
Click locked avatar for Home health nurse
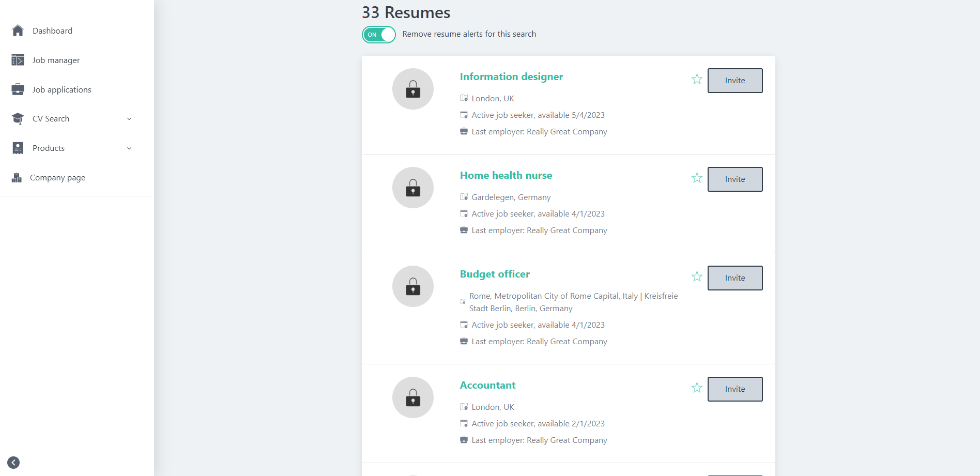[x=413, y=188]
